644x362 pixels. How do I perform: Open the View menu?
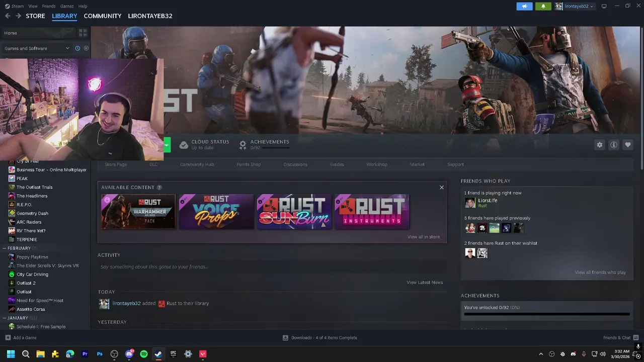coord(33,6)
